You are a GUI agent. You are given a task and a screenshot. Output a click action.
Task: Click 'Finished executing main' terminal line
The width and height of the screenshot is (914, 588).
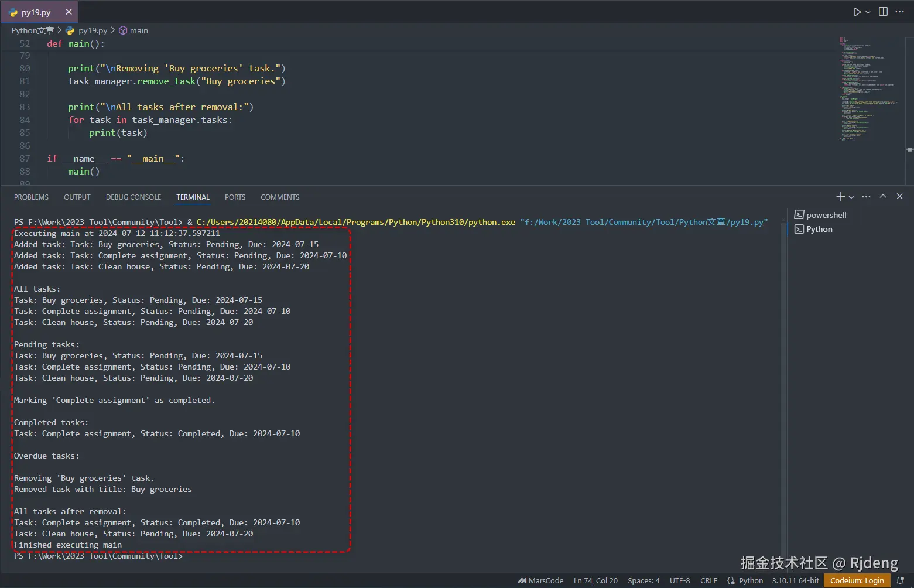click(x=68, y=545)
